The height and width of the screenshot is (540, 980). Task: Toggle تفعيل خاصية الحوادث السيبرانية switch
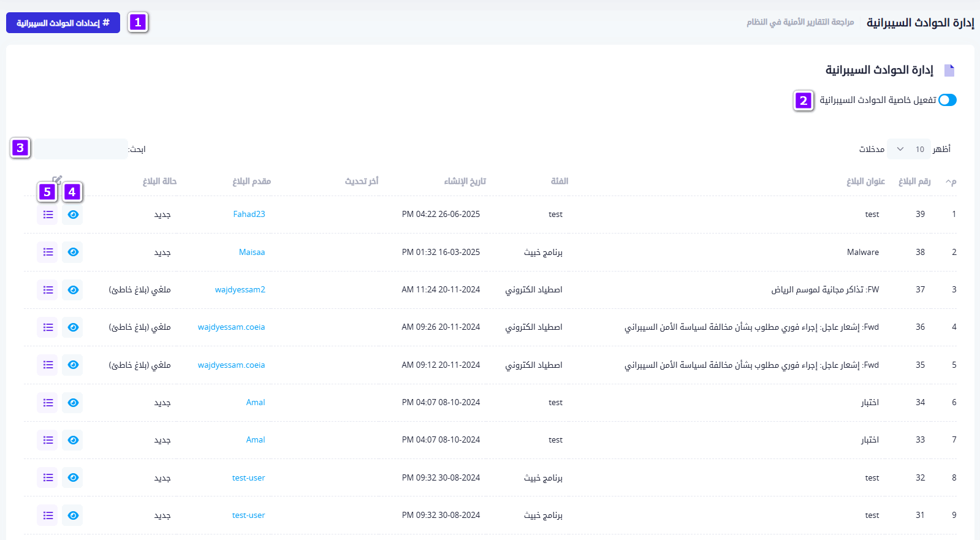pyautogui.click(x=947, y=100)
